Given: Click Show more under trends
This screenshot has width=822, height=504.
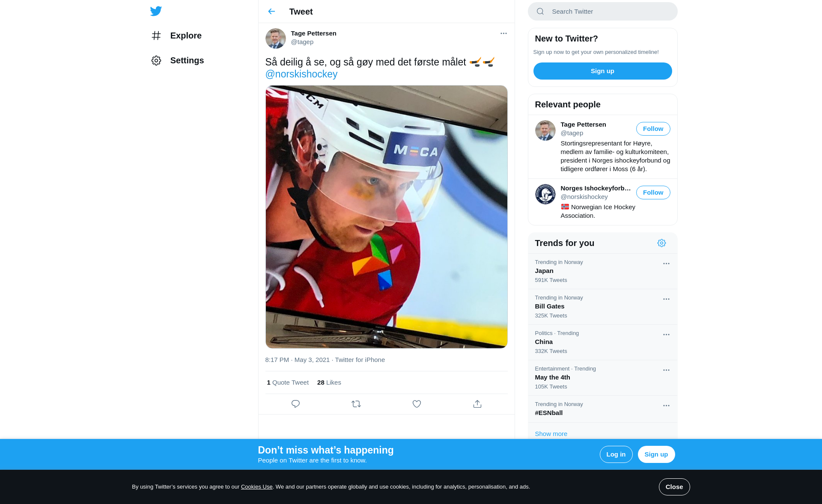Looking at the screenshot, I should coord(551,434).
